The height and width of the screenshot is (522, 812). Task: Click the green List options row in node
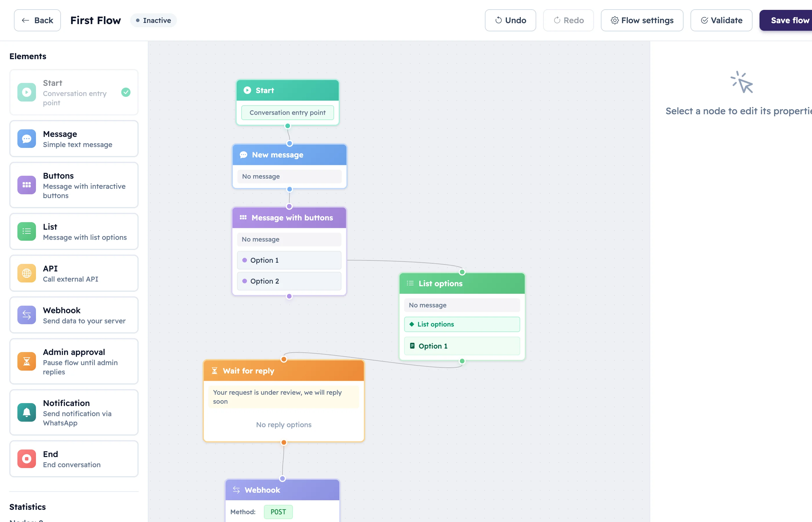coord(462,325)
